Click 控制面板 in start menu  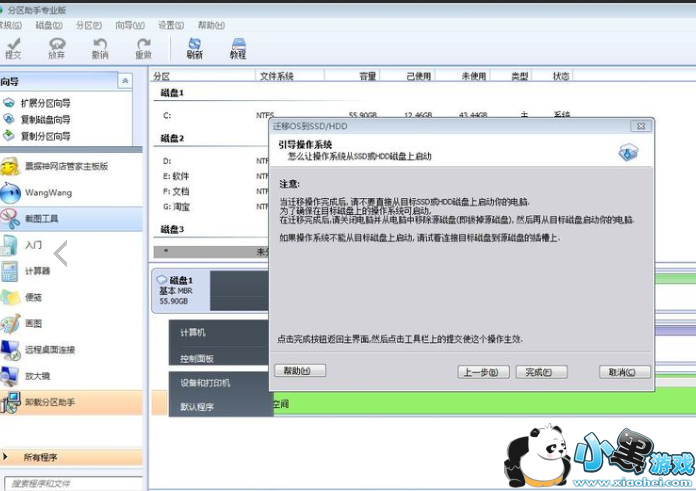click(x=197, y=358)
